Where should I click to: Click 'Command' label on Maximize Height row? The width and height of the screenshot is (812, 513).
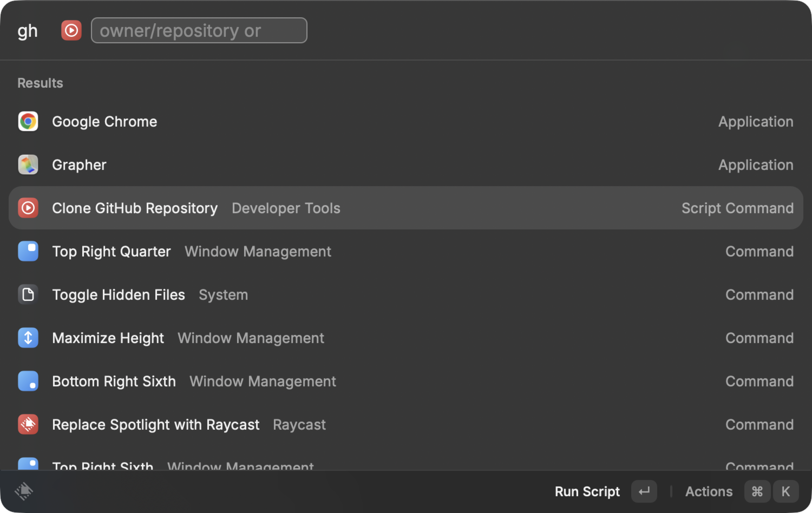(759, 338)
